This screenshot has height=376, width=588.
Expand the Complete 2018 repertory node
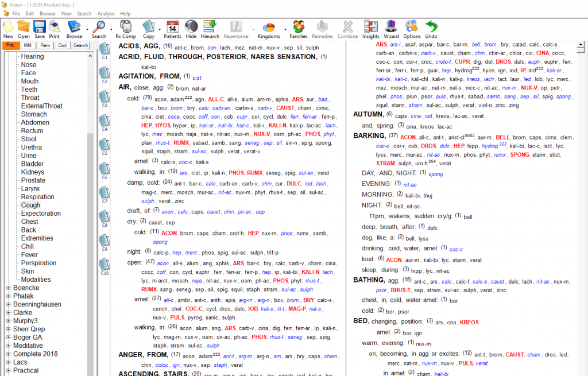(x=8, y=354)
